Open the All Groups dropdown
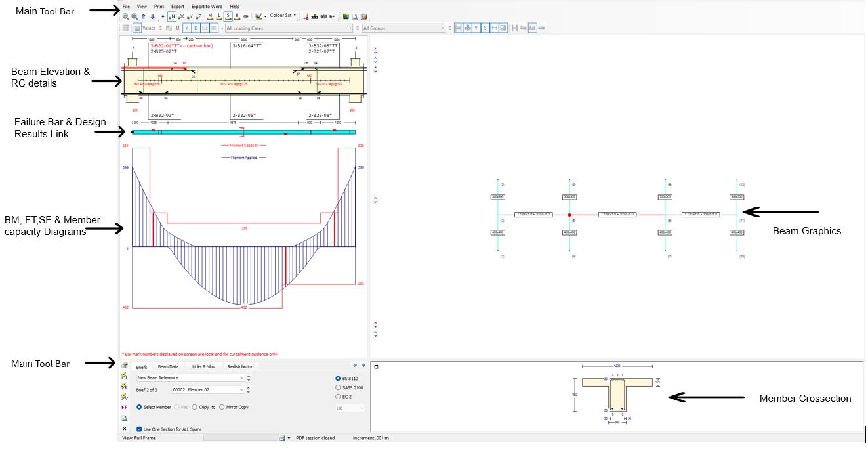868x453 pixels. click(x=404, y=28)
